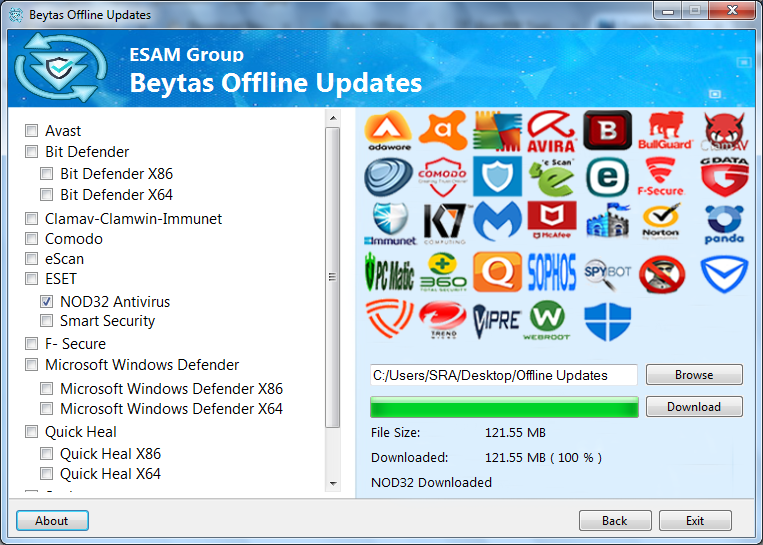
Task: Click the BullGuard bulldog logo
Action: coord(665,130)
